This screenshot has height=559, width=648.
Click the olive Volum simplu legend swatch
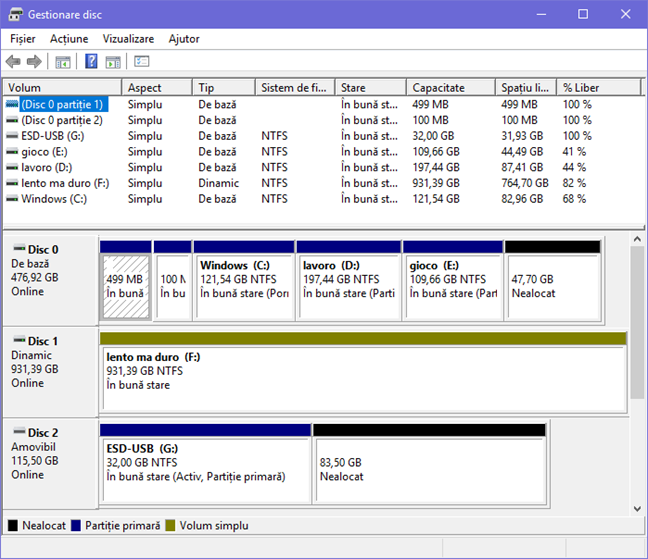[x=170, y=525]
